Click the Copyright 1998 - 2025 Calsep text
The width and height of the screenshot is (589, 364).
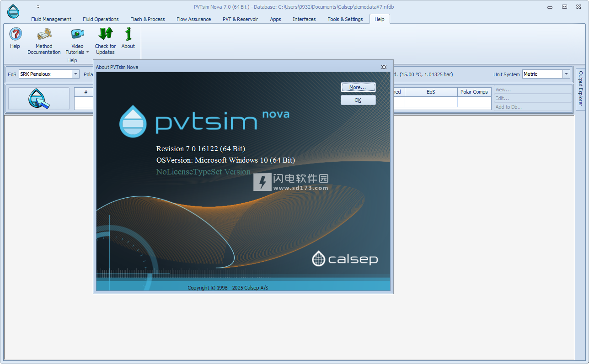(x=228, y=288)
